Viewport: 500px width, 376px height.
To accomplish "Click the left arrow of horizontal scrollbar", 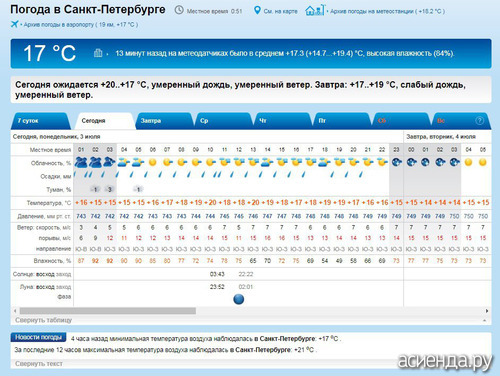I will click(15, 311).
